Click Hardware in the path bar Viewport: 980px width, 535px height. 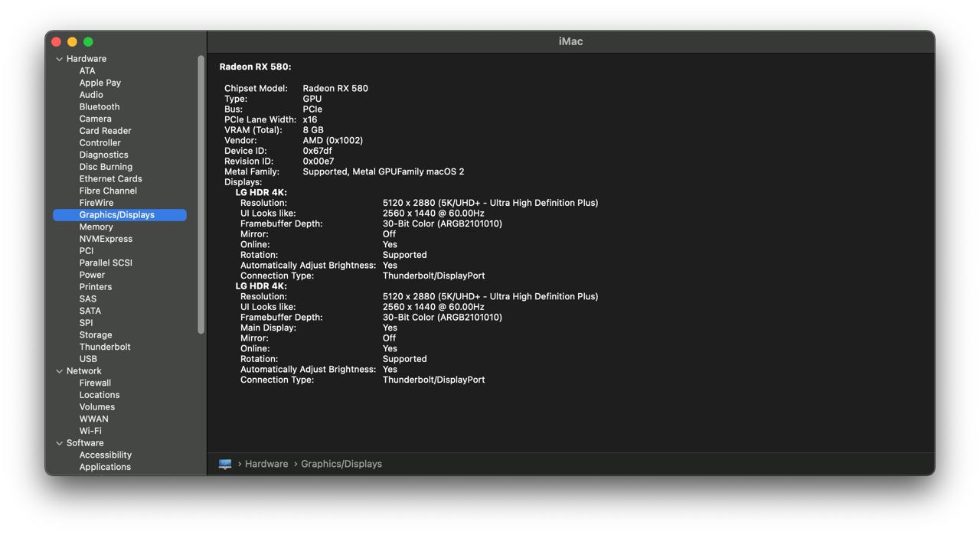tap(266, 464)
